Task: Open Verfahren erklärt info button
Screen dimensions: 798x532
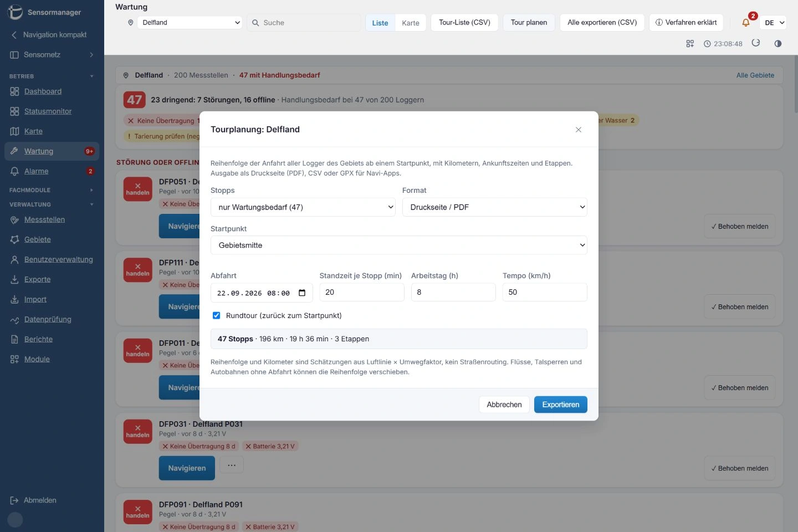Action: 686,23
